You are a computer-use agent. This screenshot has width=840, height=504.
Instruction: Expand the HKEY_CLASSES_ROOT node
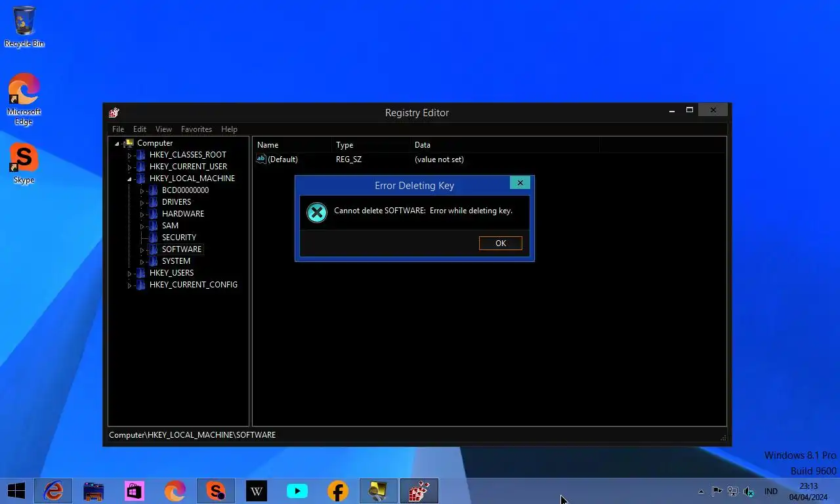tap(130, 156)
